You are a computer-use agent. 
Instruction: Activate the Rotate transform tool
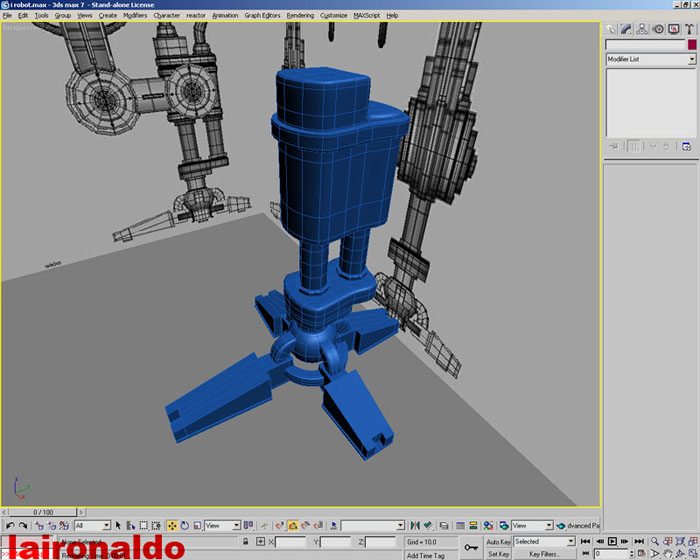[185, 525]
